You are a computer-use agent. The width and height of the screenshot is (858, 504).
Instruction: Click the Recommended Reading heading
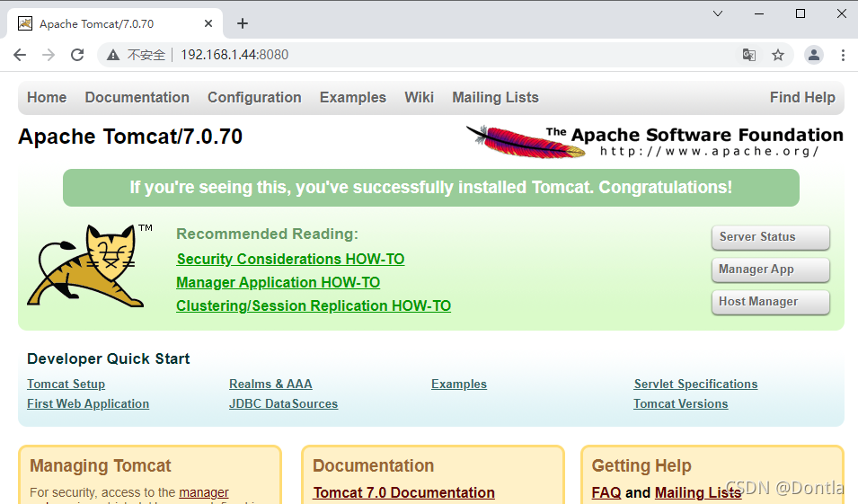click(x=267, y=234)
